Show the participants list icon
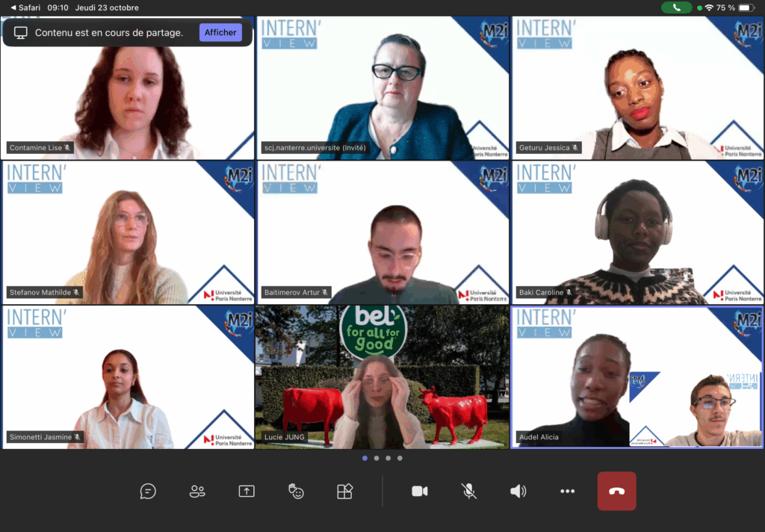This screenshot has width=765, height=532. (197, 491)
